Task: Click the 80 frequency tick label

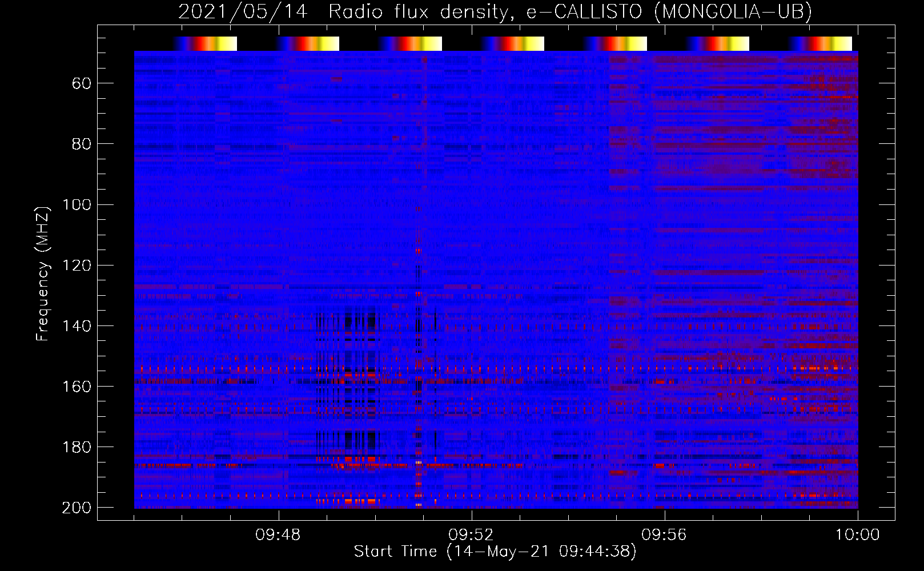Action: point(82,144)
